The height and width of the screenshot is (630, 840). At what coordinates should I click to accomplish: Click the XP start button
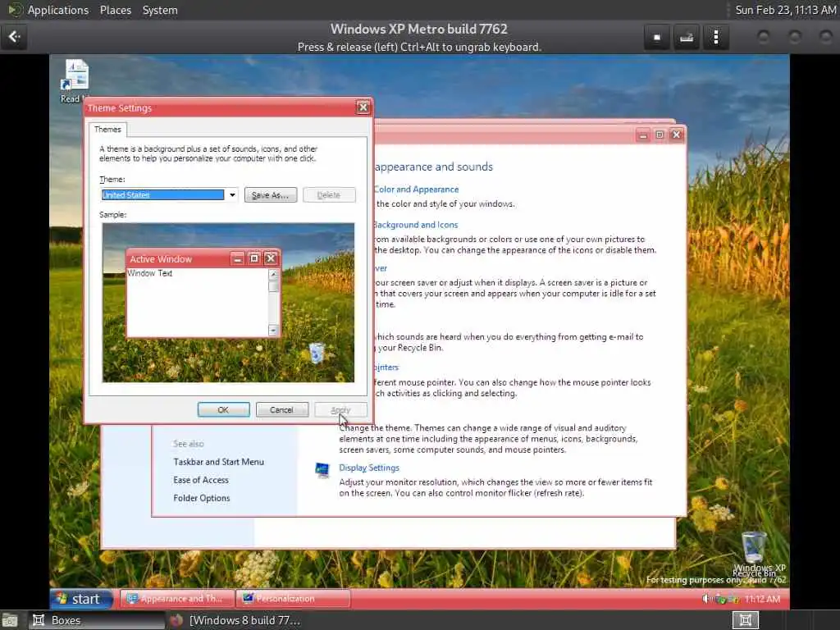click(81, 598)
